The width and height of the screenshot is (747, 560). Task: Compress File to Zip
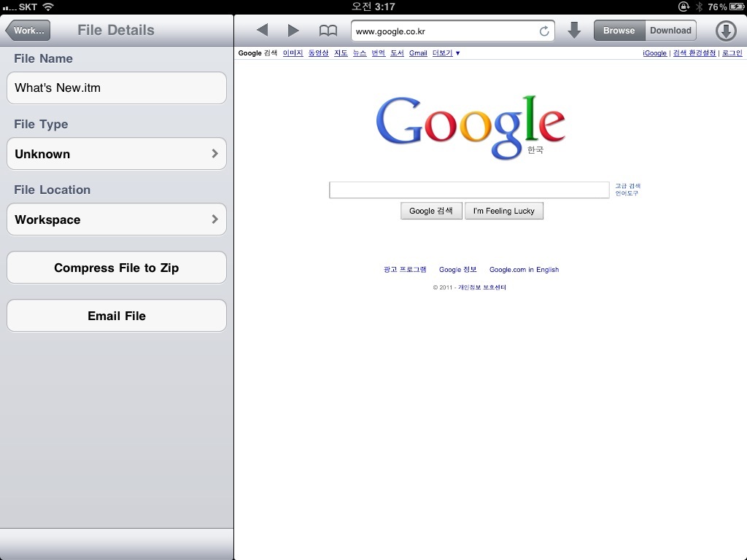coord(117,268)
